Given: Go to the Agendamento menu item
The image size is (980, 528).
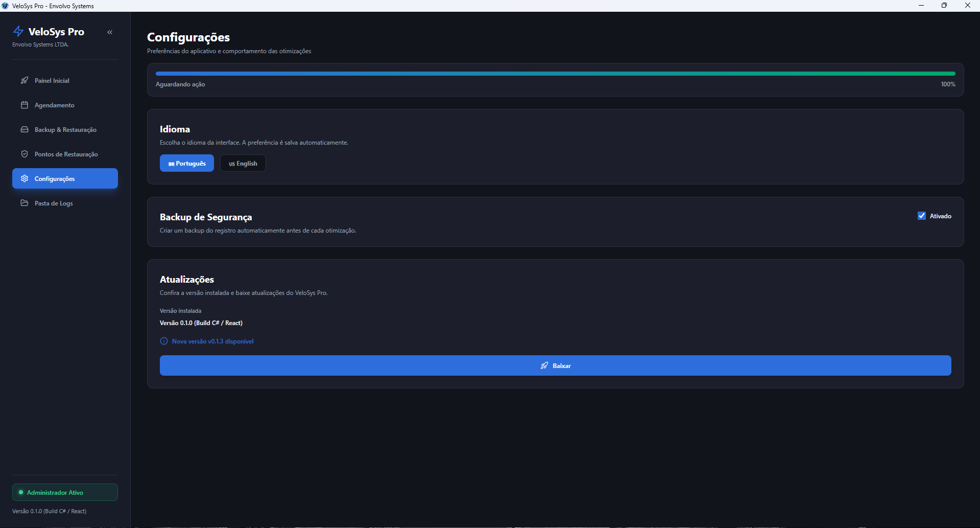Looking at the screenshot, I should coord(65,105).
